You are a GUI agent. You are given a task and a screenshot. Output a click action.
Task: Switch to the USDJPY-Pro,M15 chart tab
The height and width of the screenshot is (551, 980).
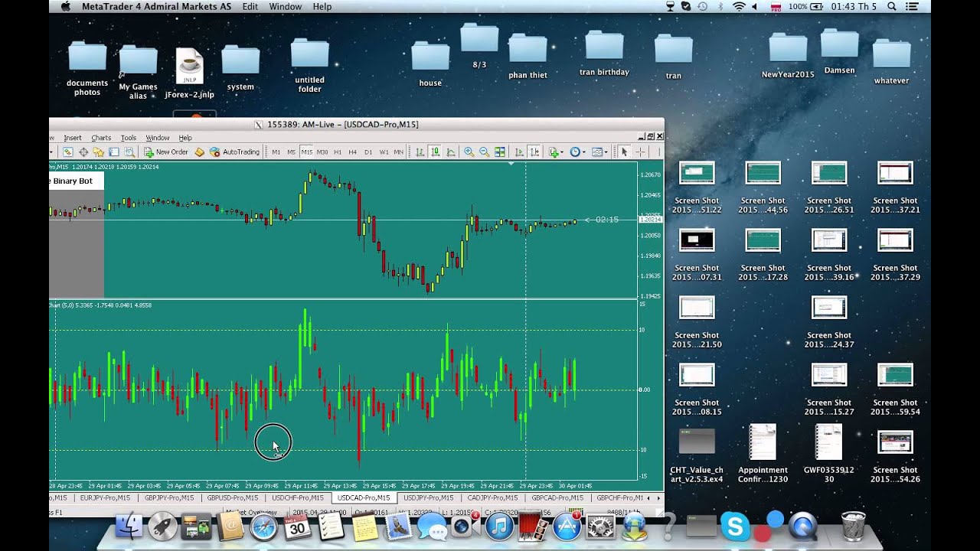[427, 497]
